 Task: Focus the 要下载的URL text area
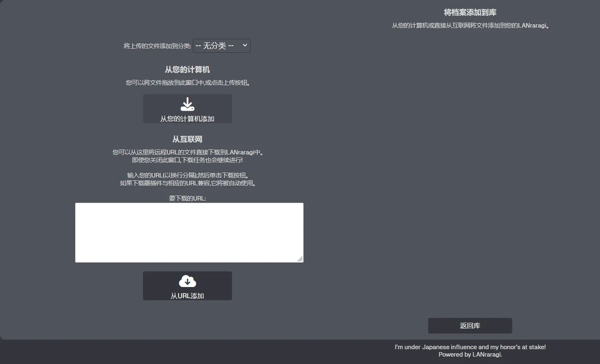[x=189, y=232]
